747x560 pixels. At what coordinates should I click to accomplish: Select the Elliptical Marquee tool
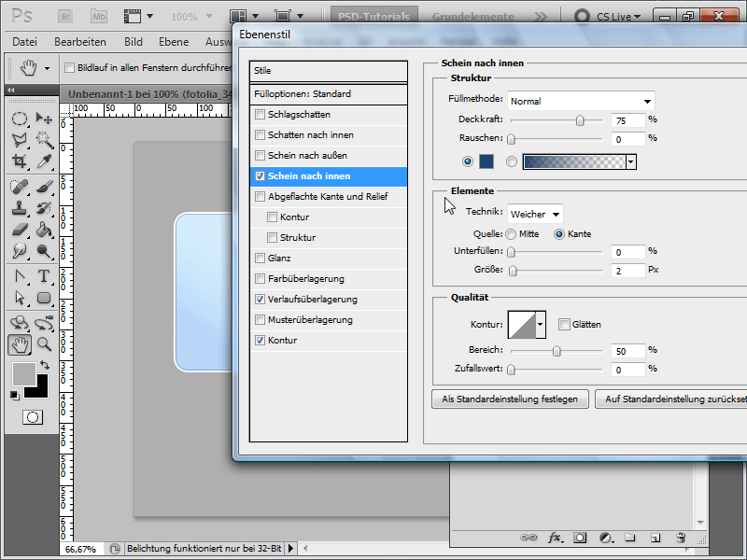point(19,119)
